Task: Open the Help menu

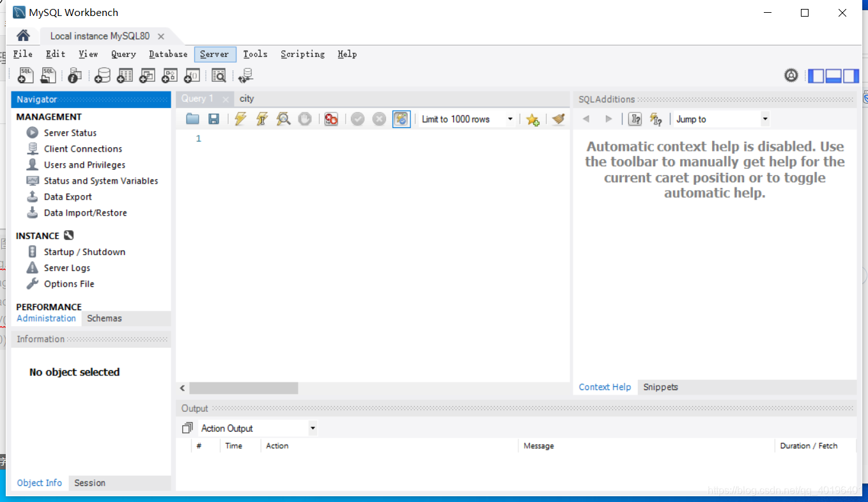Action: pyautogui.click(x=347, y=54)
